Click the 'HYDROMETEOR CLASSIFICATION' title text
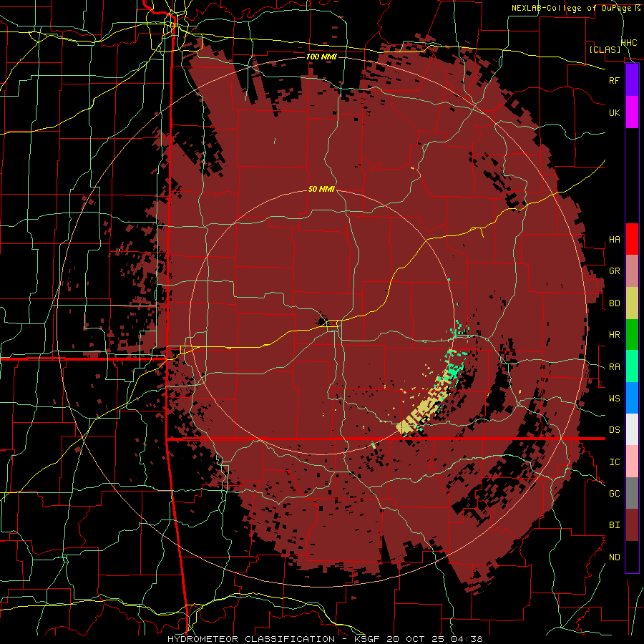This screenshot has height=644, width=644. tap(251, 639)
